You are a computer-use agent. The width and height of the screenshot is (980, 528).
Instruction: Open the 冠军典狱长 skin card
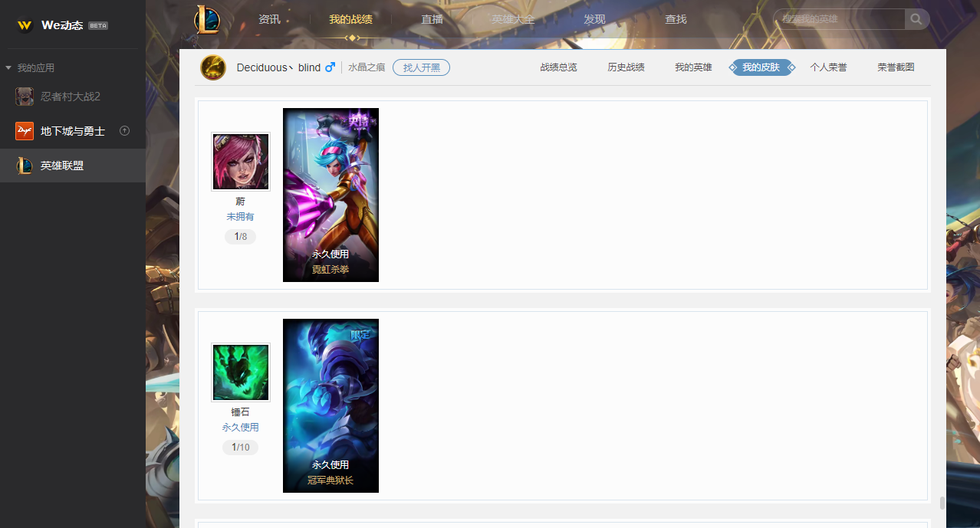[x=331, y=405]
